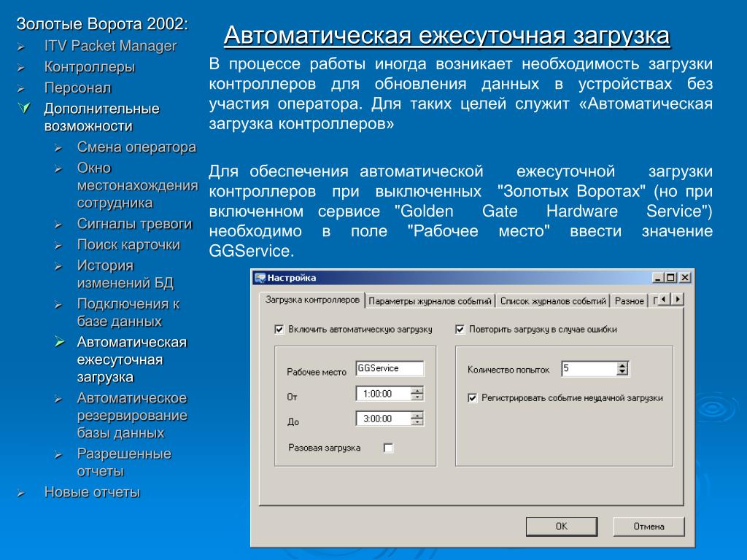The image size is (747, 560).
Task: Increase the До time with up spinner
Action: pyautogui.click(x=417, y=415)
